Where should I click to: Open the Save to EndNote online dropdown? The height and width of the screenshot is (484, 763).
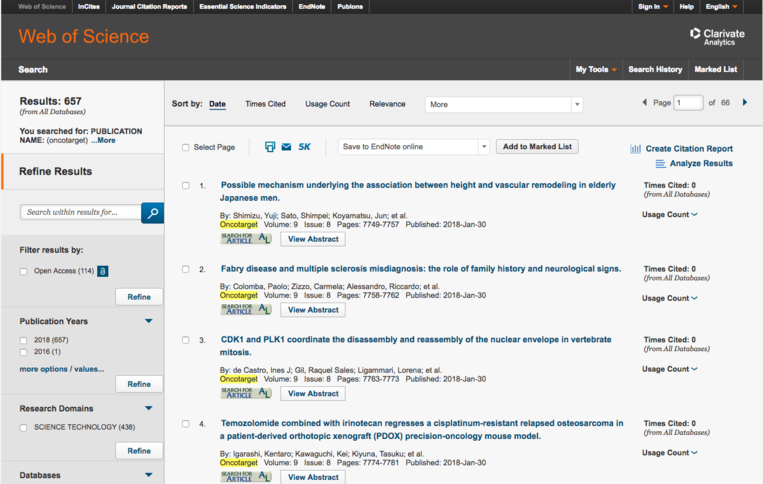(x=414, y=147)
